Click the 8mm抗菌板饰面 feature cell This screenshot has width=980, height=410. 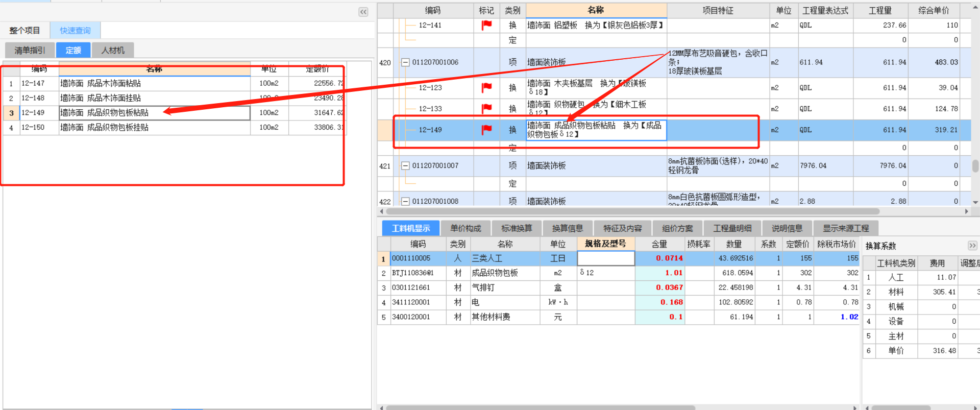click(x=718, y=166)
